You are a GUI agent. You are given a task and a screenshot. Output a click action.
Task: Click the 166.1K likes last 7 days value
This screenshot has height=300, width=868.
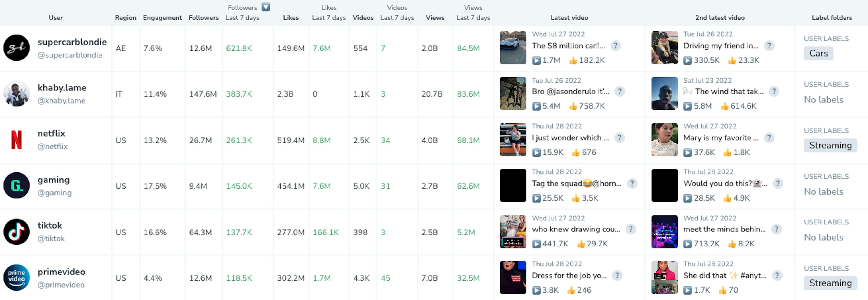[x=325, y=232]
